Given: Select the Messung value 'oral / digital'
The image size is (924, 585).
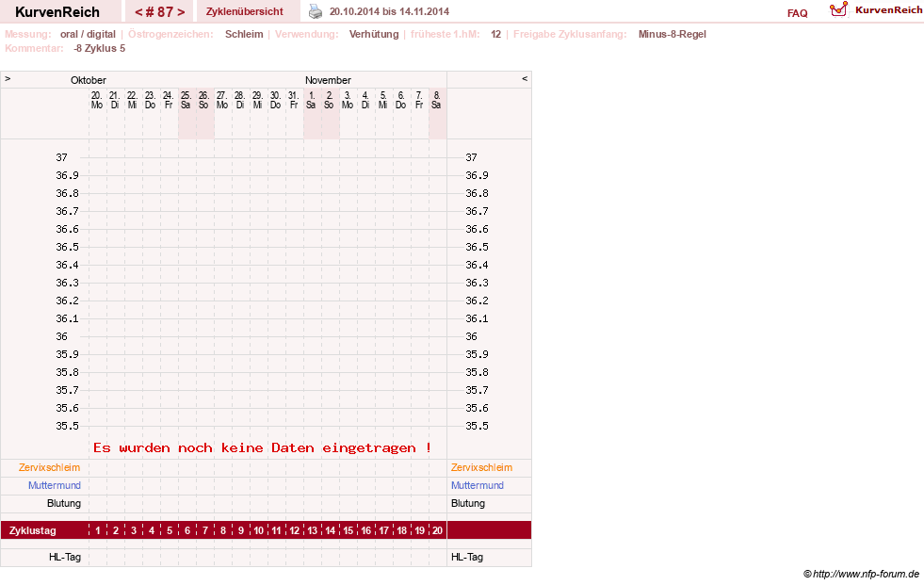Looking at the screenshot, I should click(88, 34).
